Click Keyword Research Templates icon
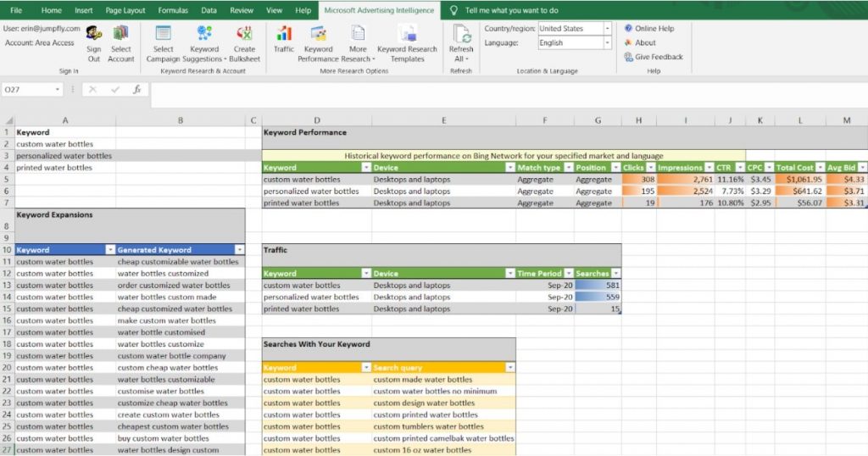The image size is (868, 456). click(x=407, y=34)
